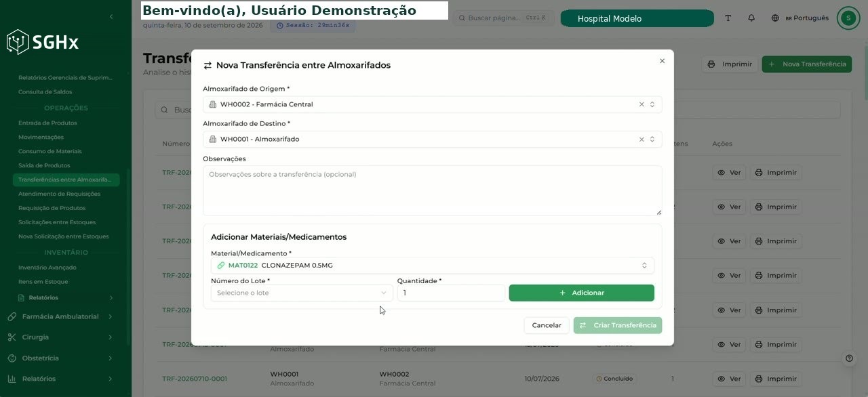Open Relatórios Gerenciais de Suprim... page
Screen dimensions: 868x397
(x=66, y=77)
